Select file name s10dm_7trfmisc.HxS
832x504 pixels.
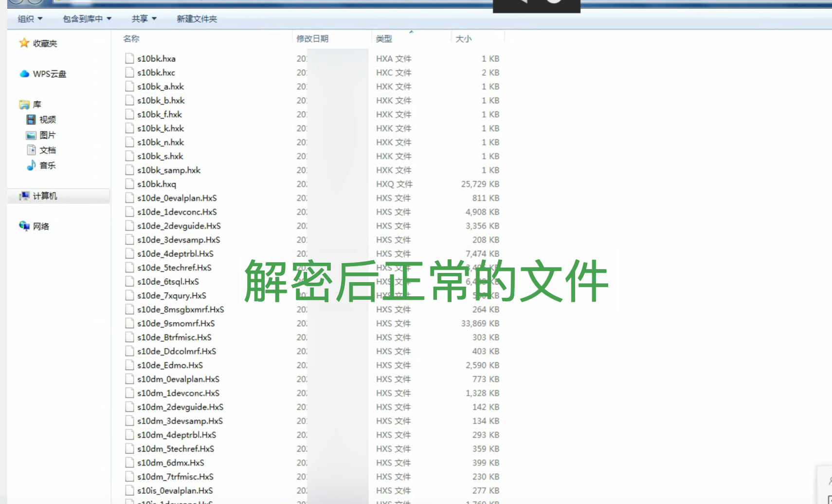coord(175,477)
